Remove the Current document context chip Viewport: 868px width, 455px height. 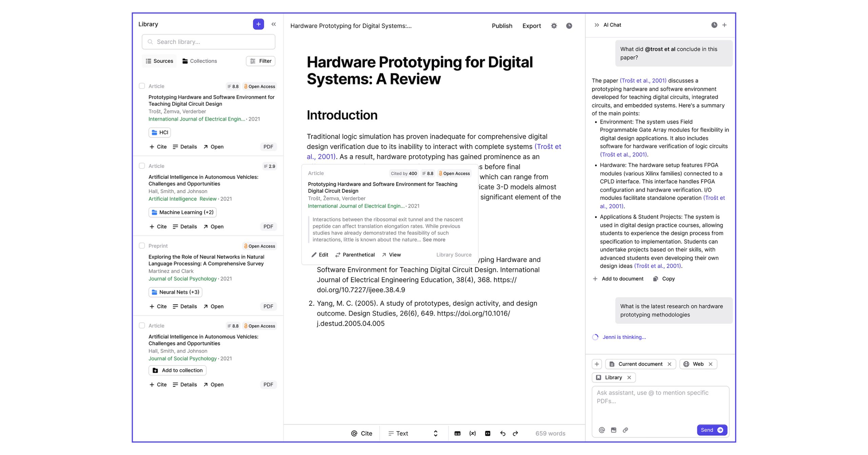click(x=669, y=364)
